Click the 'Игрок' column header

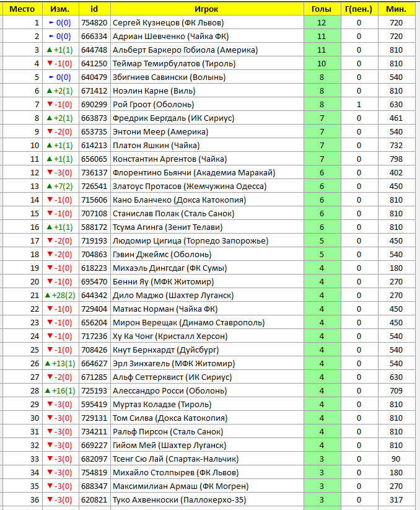click(207, 9)
